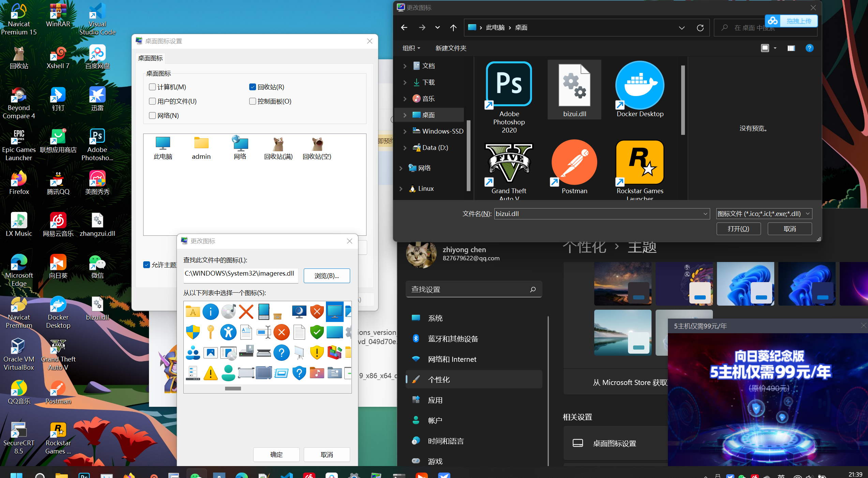Viewport: 868px width, 478px height.
Task: Click 取消 in 更改图标 dialog
Action: [x=327, y=454]
